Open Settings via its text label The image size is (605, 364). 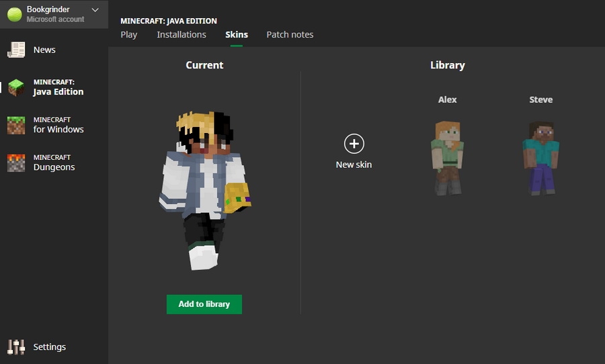click(x=49, y=347)
